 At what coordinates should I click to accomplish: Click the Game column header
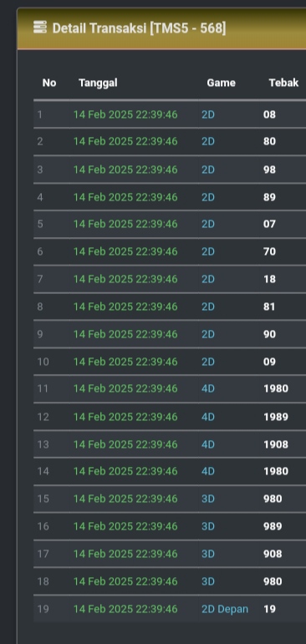click(221, 83)
